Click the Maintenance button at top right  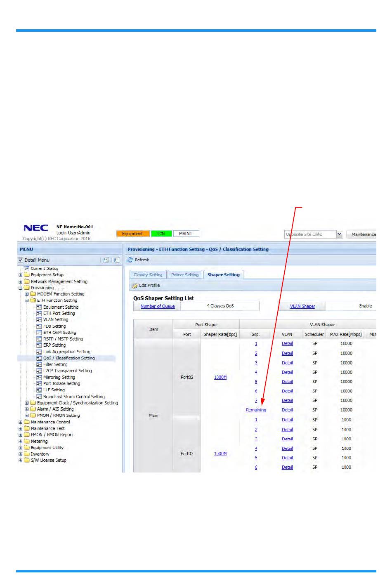pos(362,234)
